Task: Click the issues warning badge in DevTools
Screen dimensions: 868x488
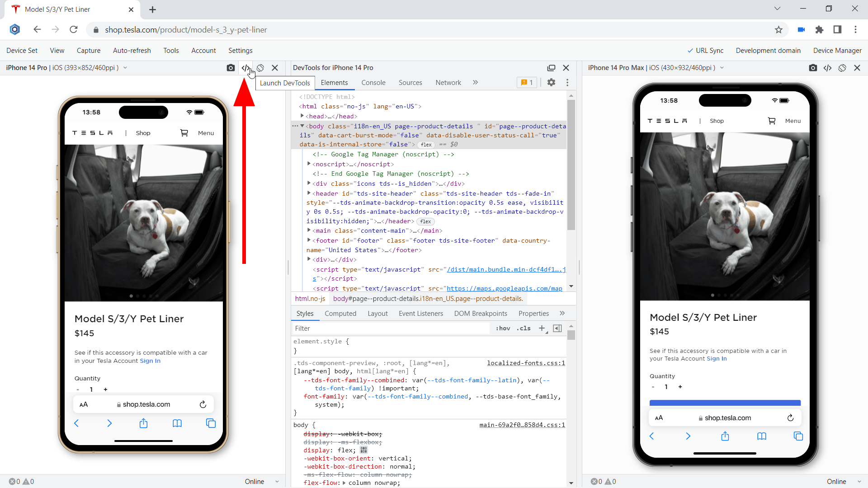Action: pos(527,83)
